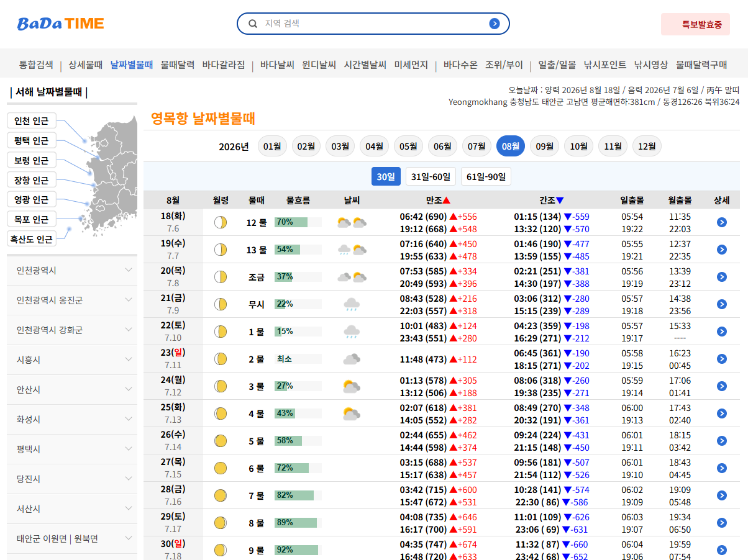Click the 특보발효중 alert button

pos(695,24)
